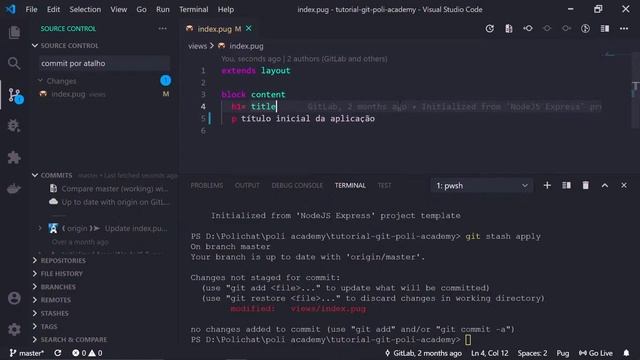The image size is (640, 360).
Task: Create a new terminal with plus icon
Action: pos(547,185)
